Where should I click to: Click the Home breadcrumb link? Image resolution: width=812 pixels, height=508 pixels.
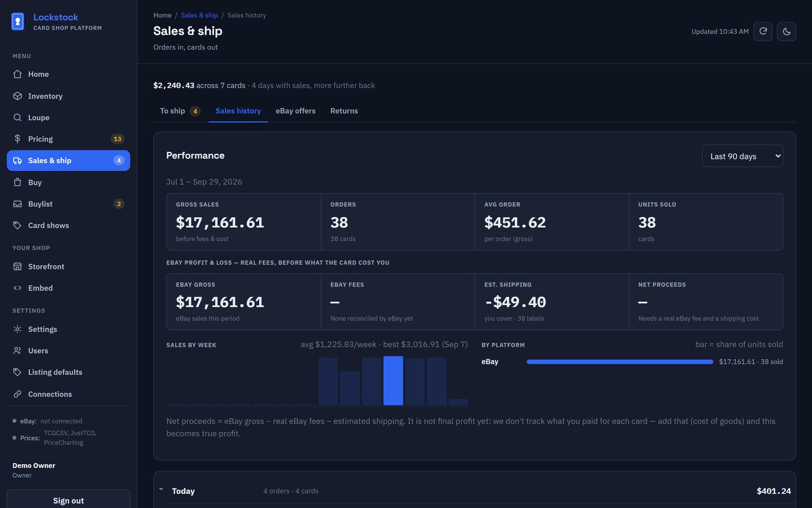pyautogui.click(x=162, y=15)
